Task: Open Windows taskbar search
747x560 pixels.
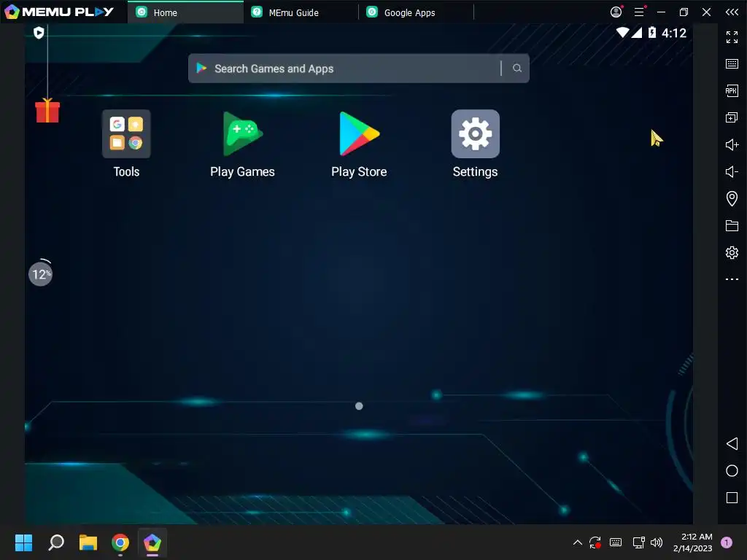Action: point(56,542)
